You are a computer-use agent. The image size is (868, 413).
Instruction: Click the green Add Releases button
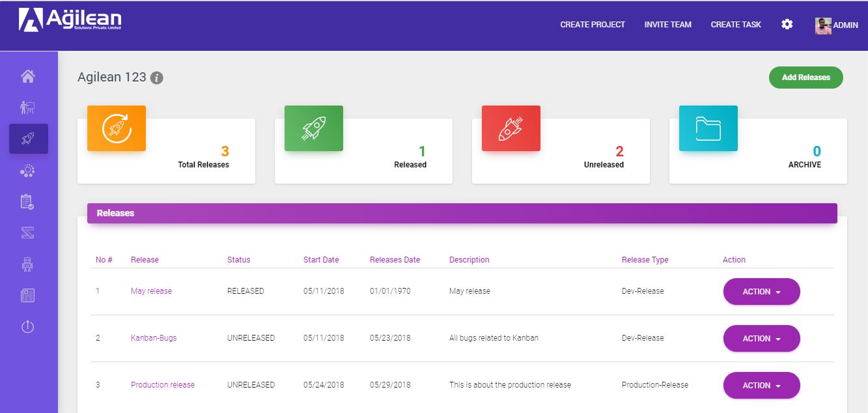click(805, 77)
